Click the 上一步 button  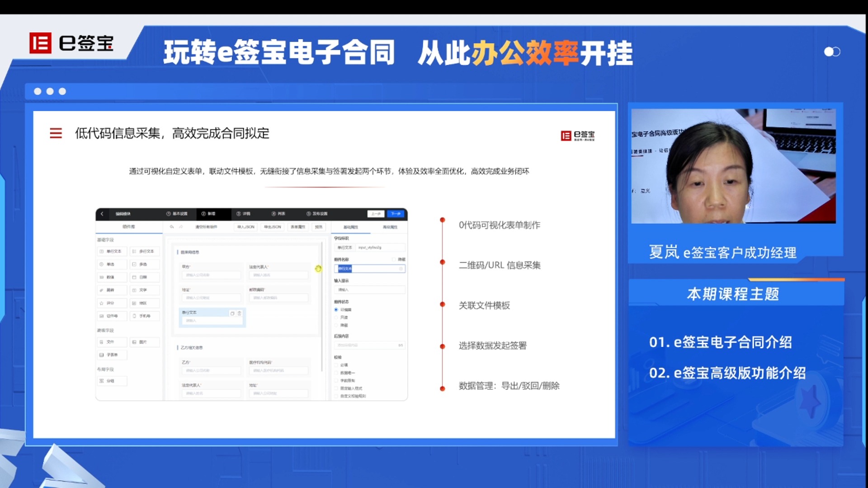(376, 214)
